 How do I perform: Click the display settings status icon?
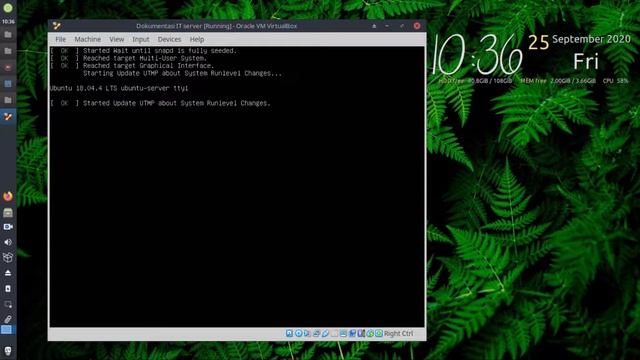(343, 333)
